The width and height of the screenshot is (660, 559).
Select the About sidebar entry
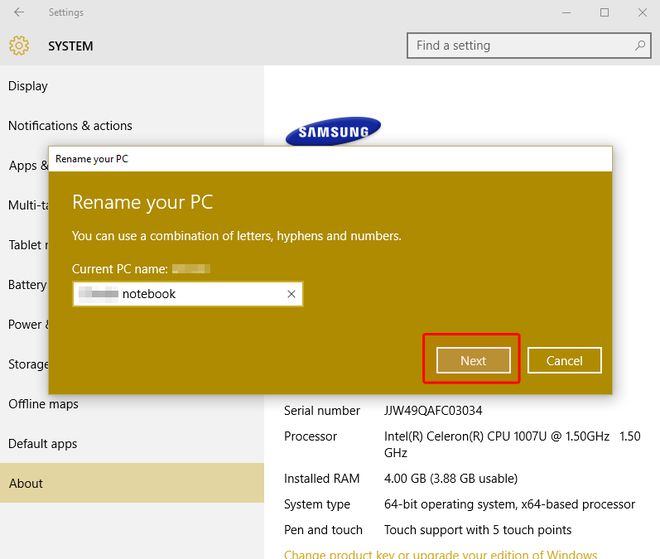point(132,483)
